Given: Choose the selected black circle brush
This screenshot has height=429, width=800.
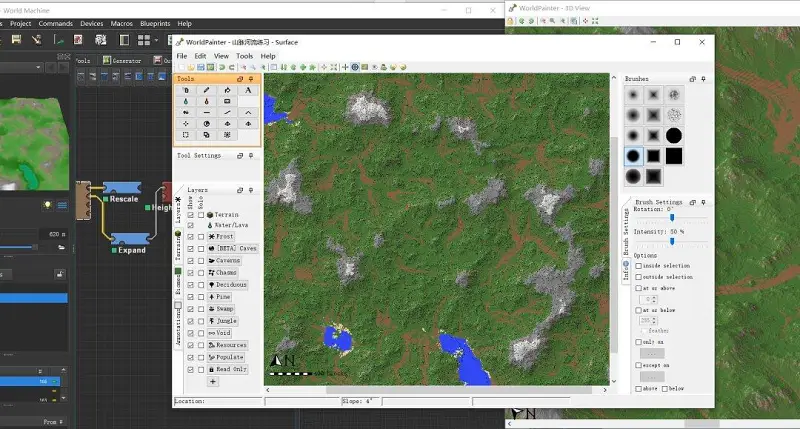Looking at the screenshot, I should (633, 156).
